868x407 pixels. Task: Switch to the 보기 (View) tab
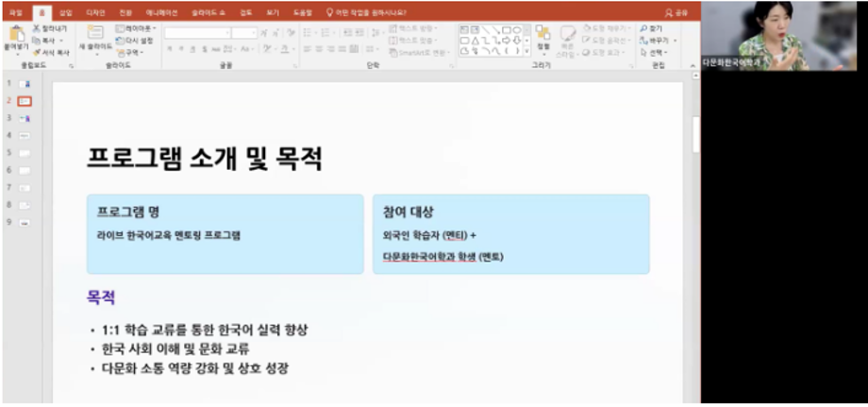tap(273, 12)
